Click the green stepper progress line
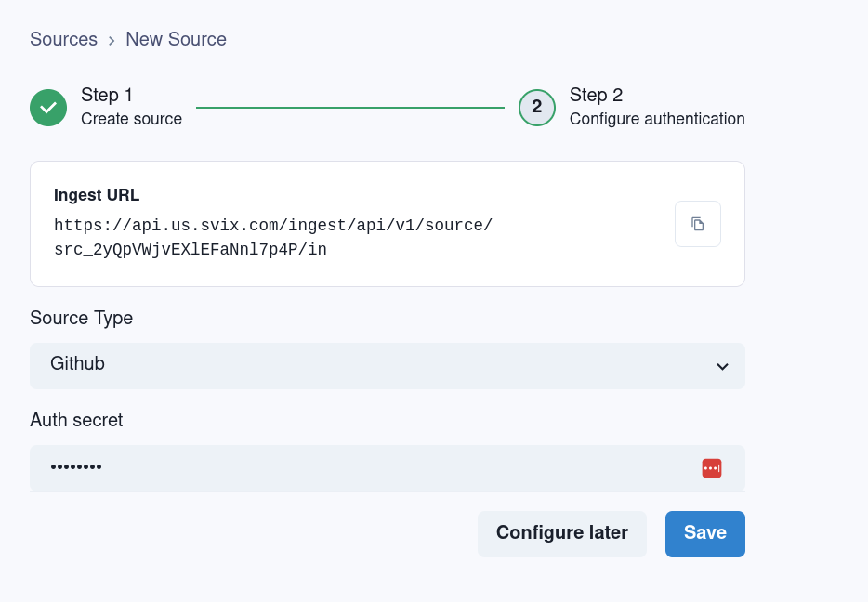 349,108
